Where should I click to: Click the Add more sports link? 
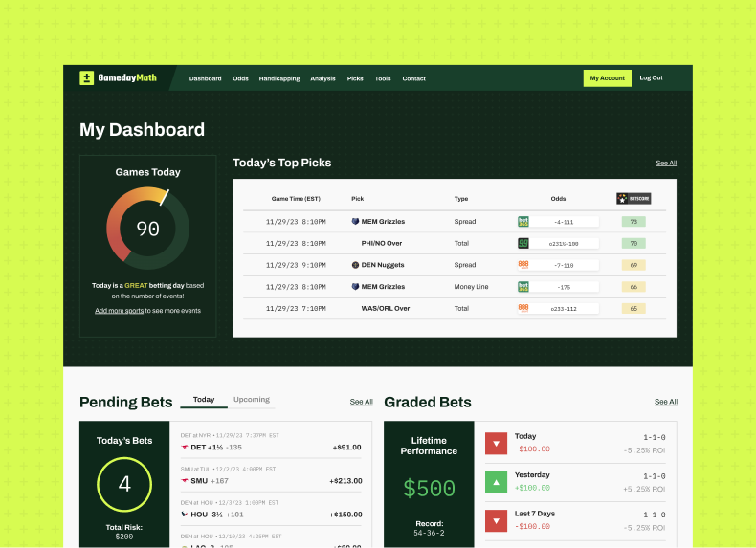[119, 311]
